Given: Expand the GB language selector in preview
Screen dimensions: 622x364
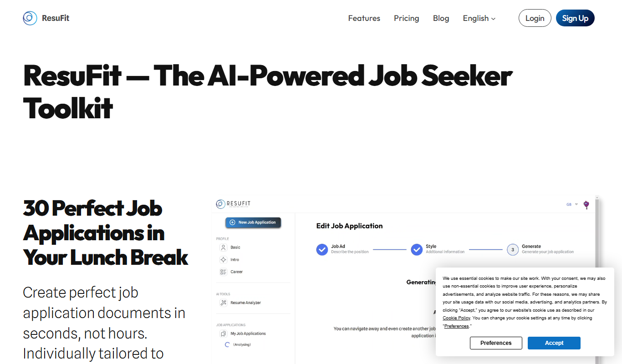Looking at the screenshot, I should click(572, 204).
